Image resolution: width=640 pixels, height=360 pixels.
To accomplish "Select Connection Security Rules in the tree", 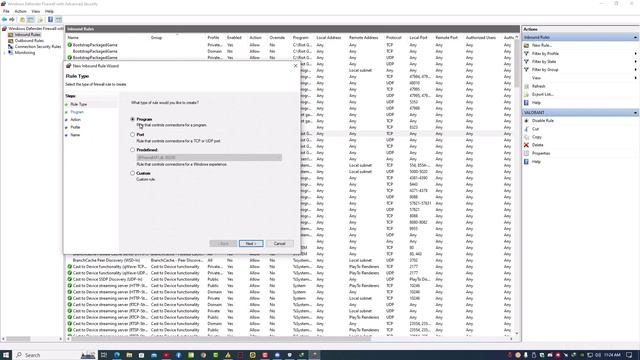I will click(x=38, y=47).
